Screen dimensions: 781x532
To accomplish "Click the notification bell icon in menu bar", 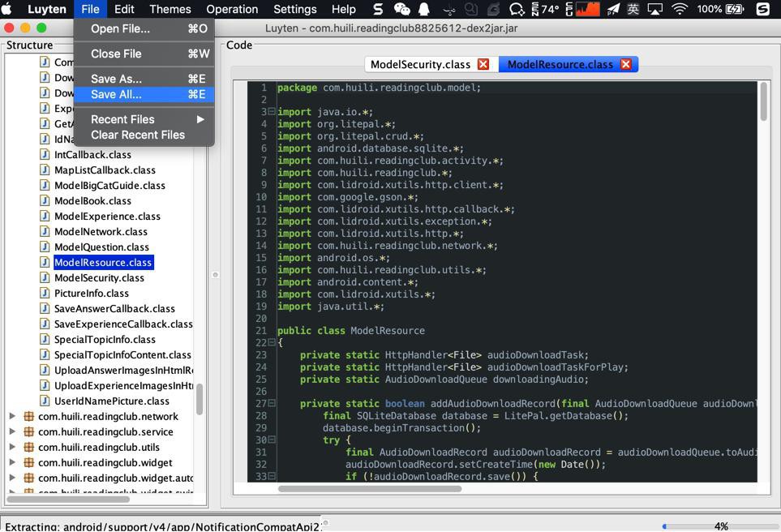I will 424,9.
